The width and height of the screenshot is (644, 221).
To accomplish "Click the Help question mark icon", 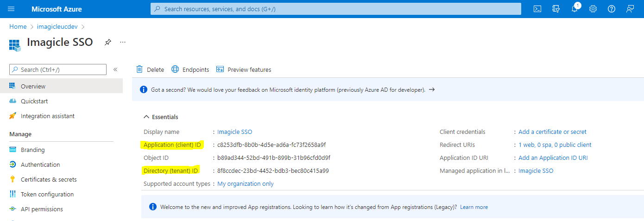I will [612, 9].
